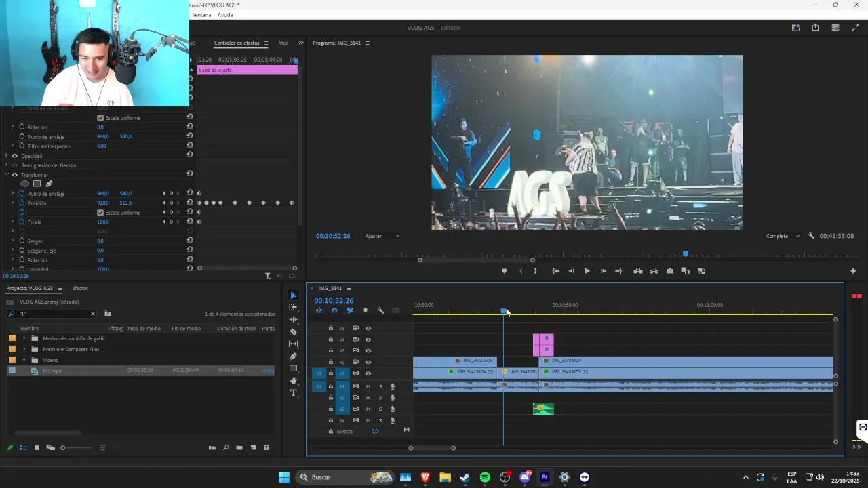The image size is (868, 488).
Task: Click the Extract button in Program monitor
Action: 654,271
